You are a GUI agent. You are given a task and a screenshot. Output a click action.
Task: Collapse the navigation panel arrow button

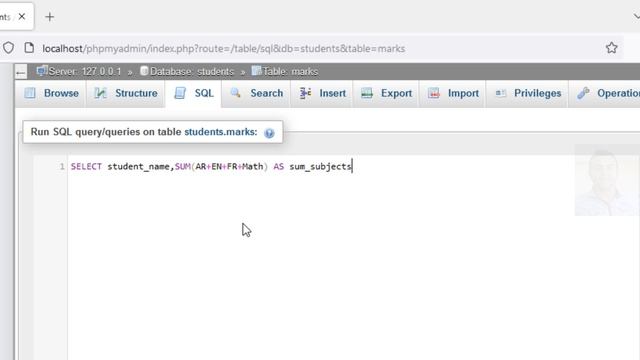pos(21,72)
